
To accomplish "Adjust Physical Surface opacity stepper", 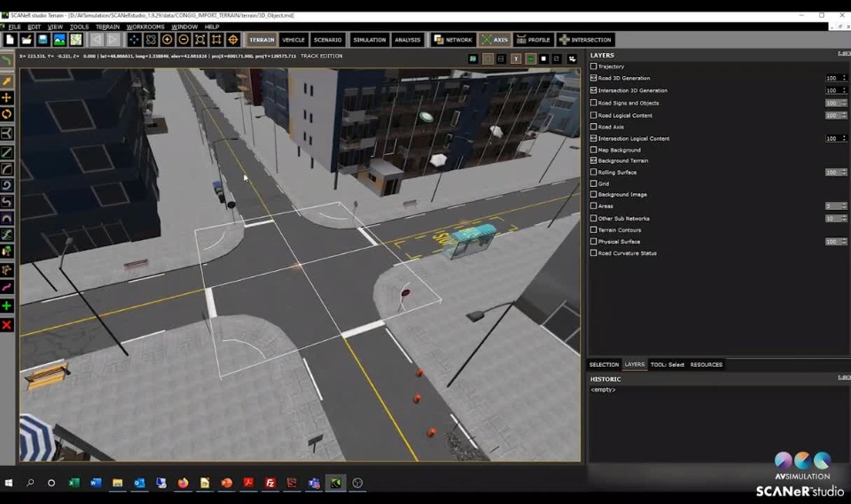I will tap(844, 242).
